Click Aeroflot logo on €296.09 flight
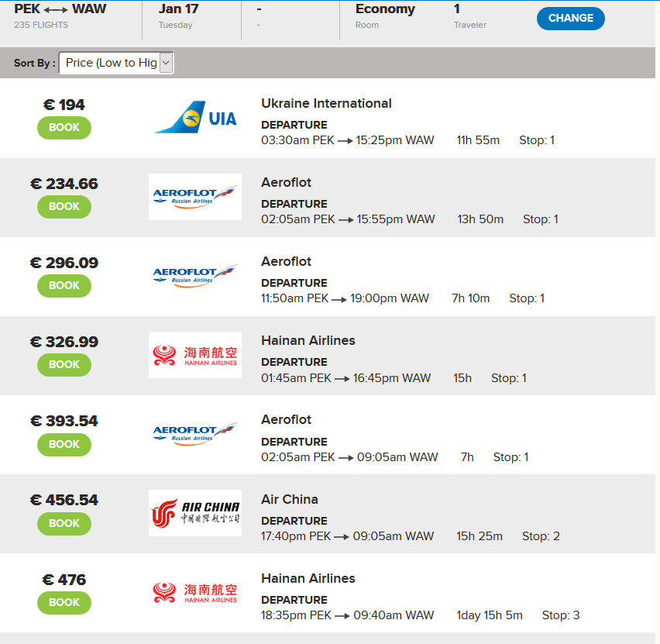Screen dimensions: 660x644 (x=195, y=276)
